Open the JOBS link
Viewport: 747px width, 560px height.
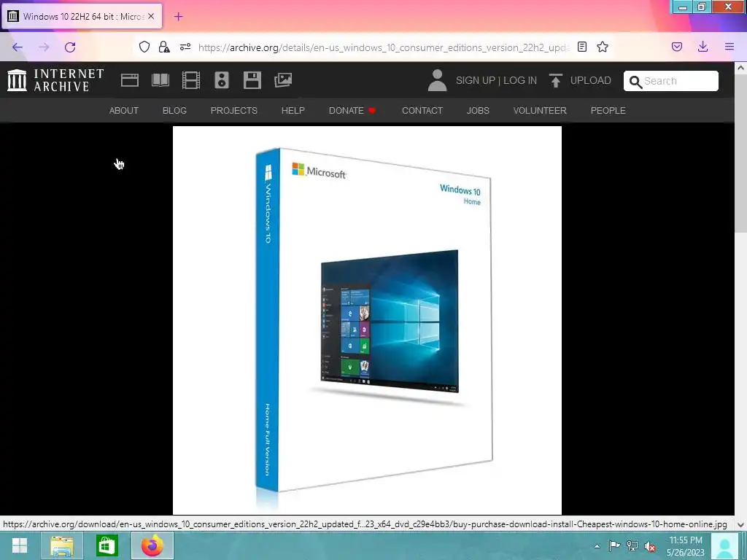(478, 111)
